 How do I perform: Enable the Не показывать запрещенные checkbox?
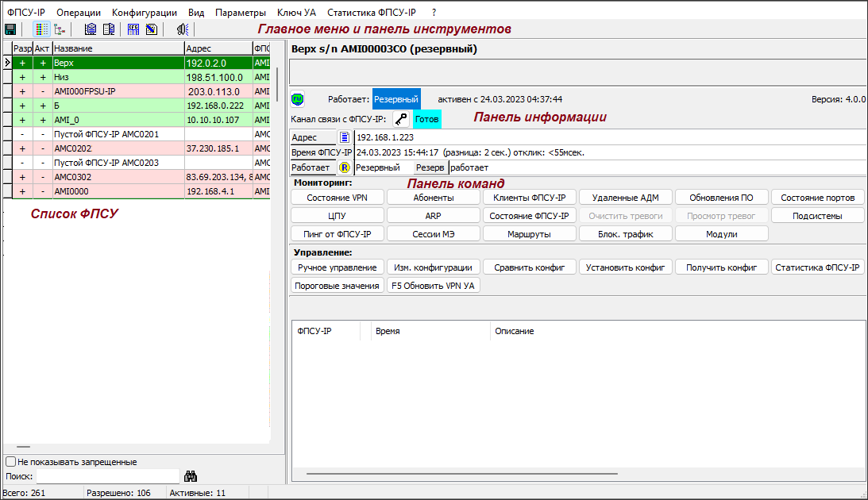tap(10, 462)
